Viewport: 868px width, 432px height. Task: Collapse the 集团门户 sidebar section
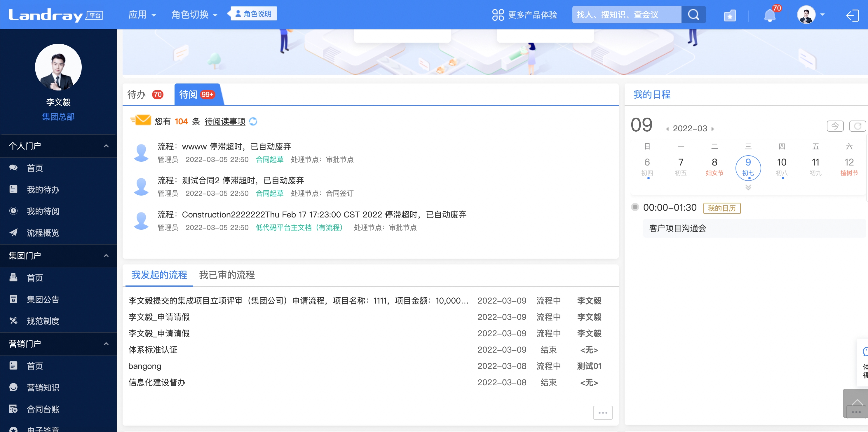pyautogui.click(x=106, y=256)
